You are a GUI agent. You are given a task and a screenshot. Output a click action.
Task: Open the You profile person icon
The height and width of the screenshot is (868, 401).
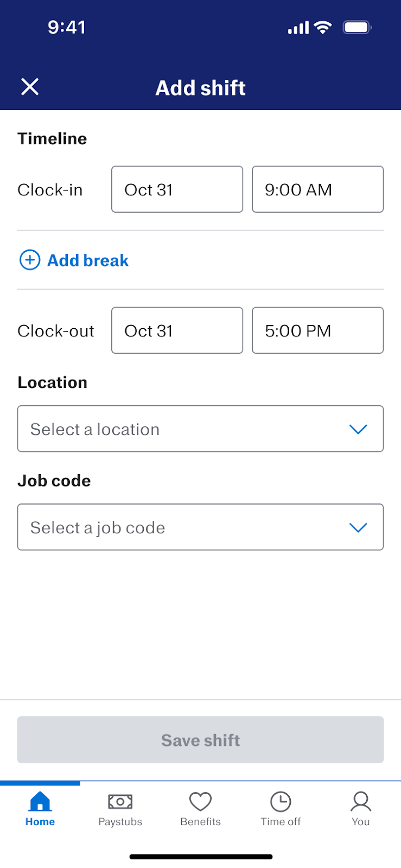pos(361,801)
